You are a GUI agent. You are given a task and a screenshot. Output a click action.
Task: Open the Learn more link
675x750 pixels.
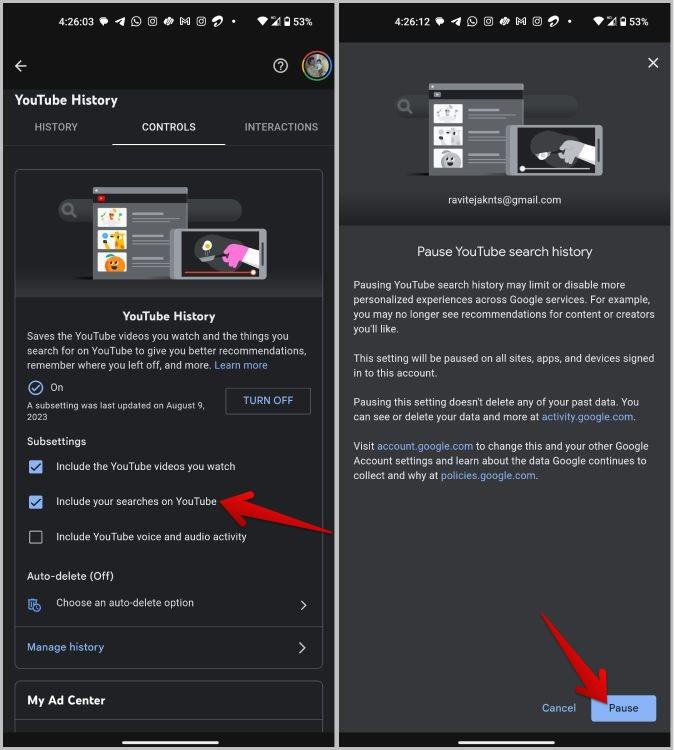[x=241, y=365]
